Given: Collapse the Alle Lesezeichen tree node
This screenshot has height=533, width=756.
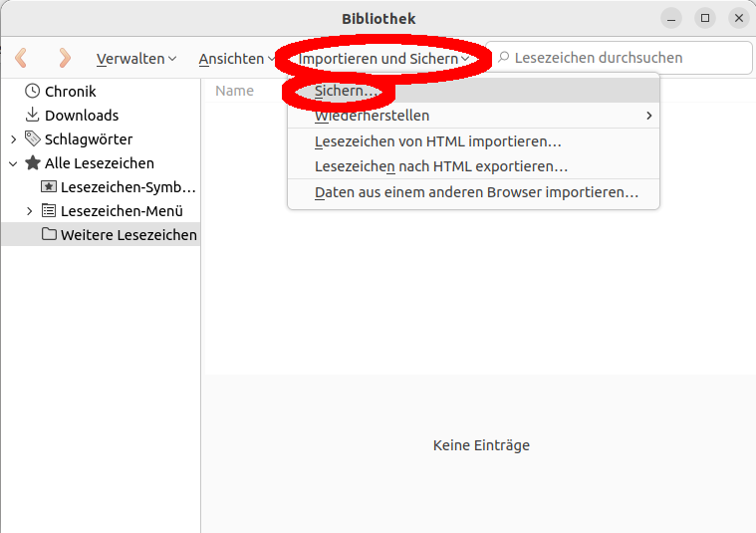Looking at the screenshot, I should point(13,163).
